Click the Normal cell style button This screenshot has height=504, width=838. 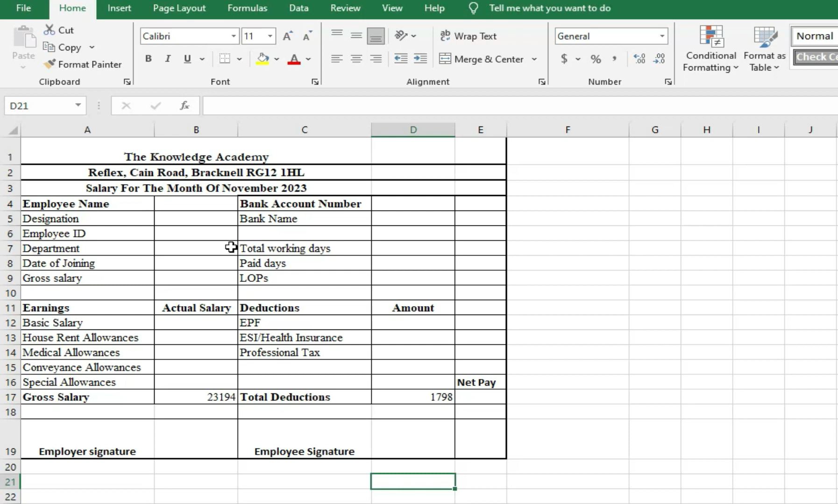click(815, 36)
